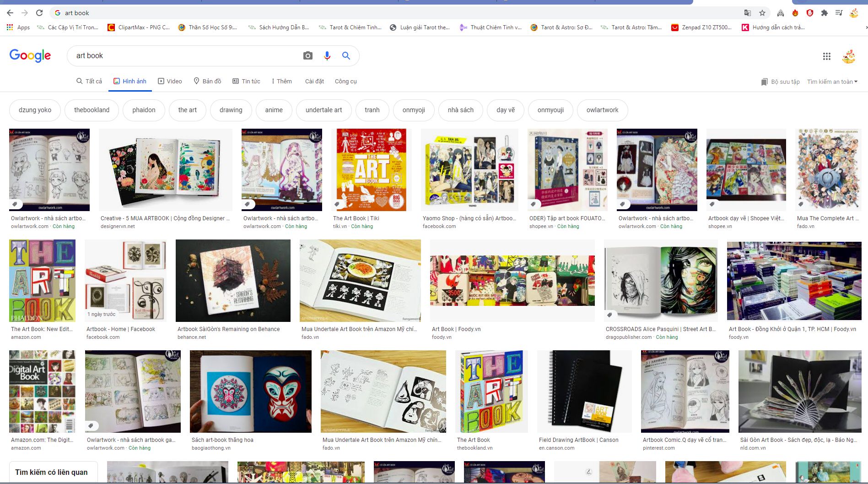Select the 'dzung yoko' suggestion chip
868x484 pixels.
pos(35,110)
